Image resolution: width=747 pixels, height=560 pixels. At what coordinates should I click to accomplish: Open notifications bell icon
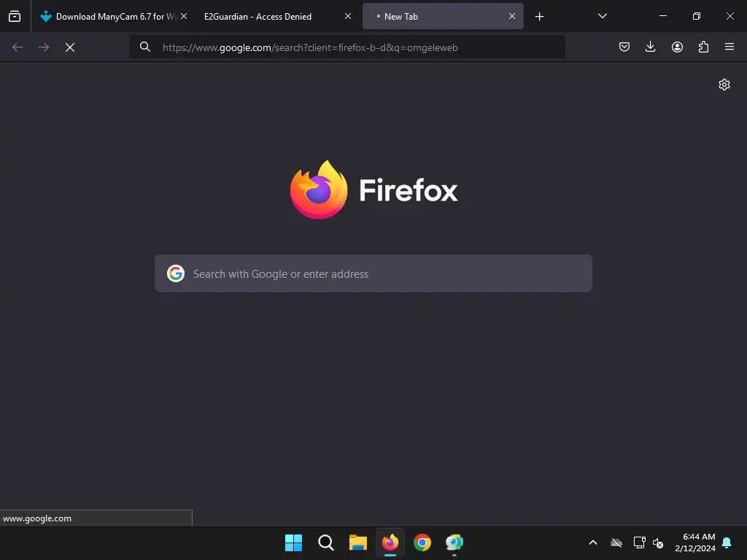727,542
